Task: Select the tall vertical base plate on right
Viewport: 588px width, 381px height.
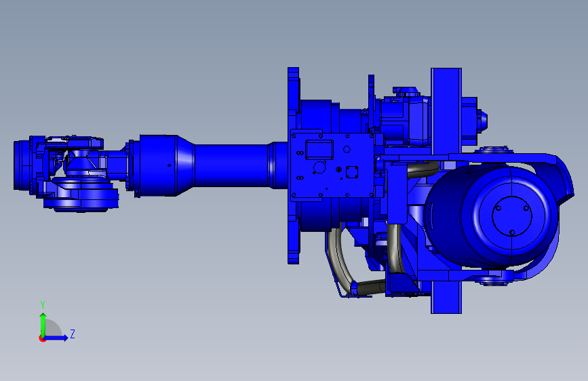Action: click(446, 190)
